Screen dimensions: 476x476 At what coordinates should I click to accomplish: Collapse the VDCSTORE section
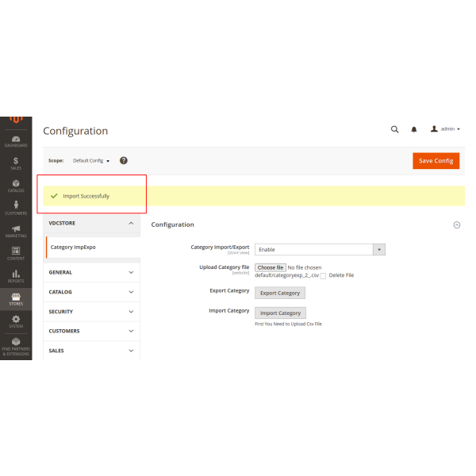tap(93, 224)
